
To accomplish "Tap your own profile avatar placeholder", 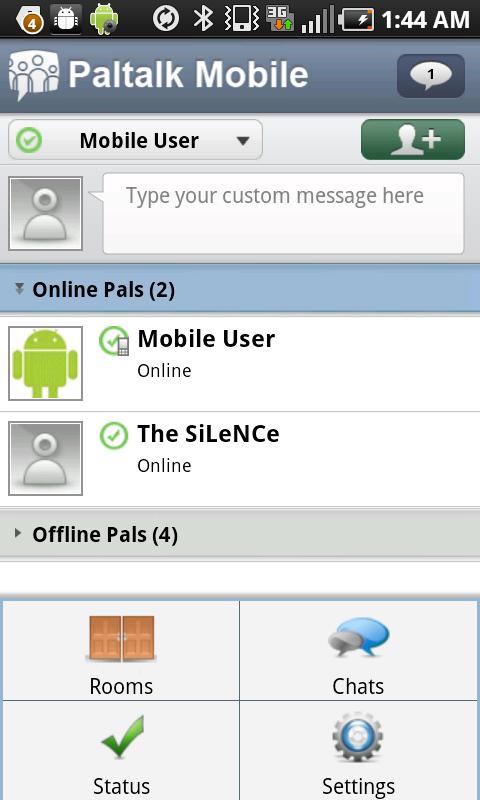I will tap(45, 214).
